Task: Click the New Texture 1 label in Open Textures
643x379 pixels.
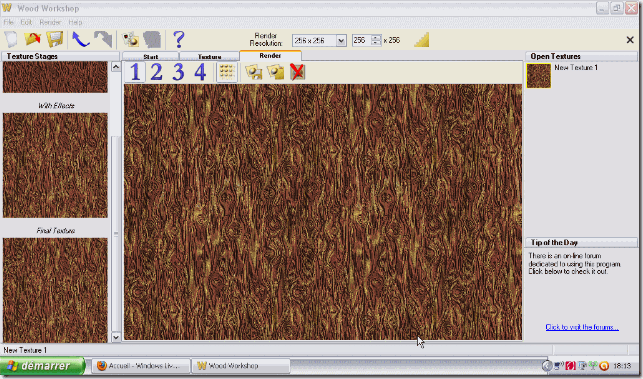Action: click(576, 68)
